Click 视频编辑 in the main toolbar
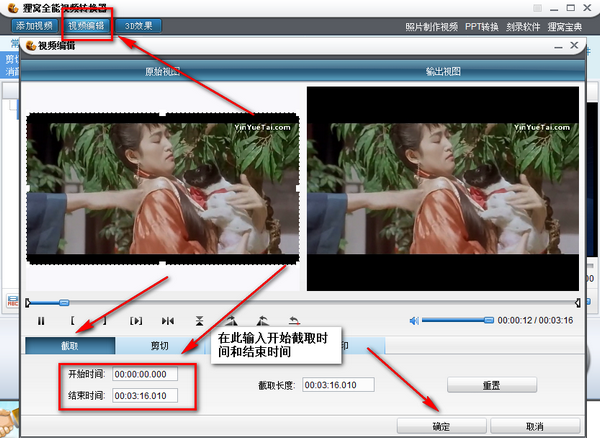 [x=86, y=26]
